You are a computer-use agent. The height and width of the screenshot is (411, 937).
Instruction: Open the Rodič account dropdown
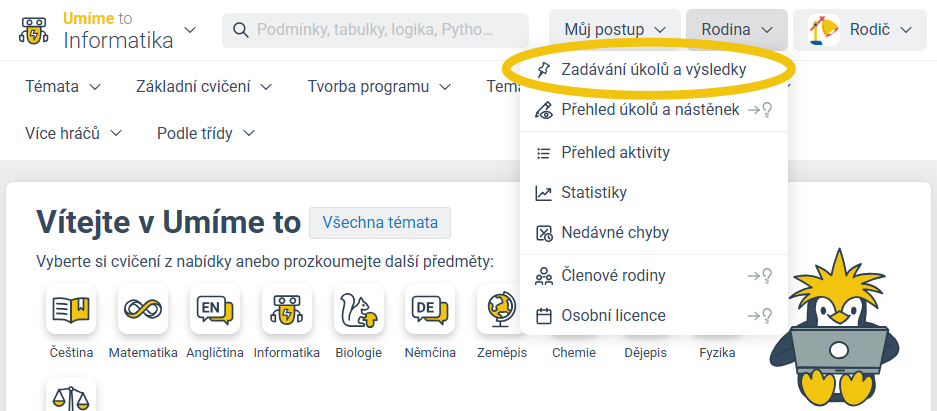pos(861,30)
